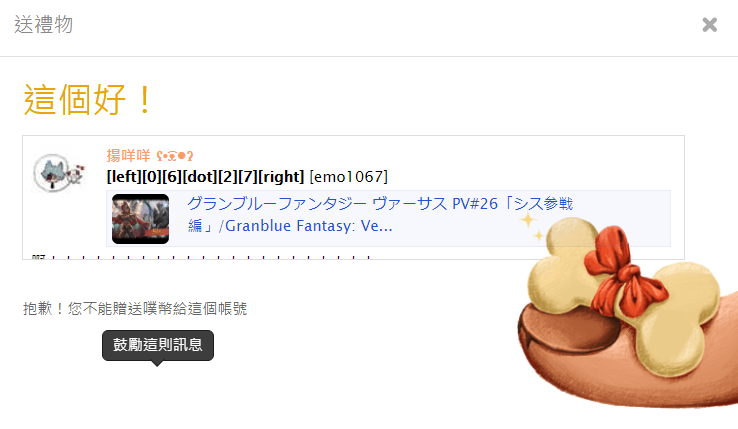Click the orange 這個好！ heading
Screen dimensions: 738x429
coord(88,99)
